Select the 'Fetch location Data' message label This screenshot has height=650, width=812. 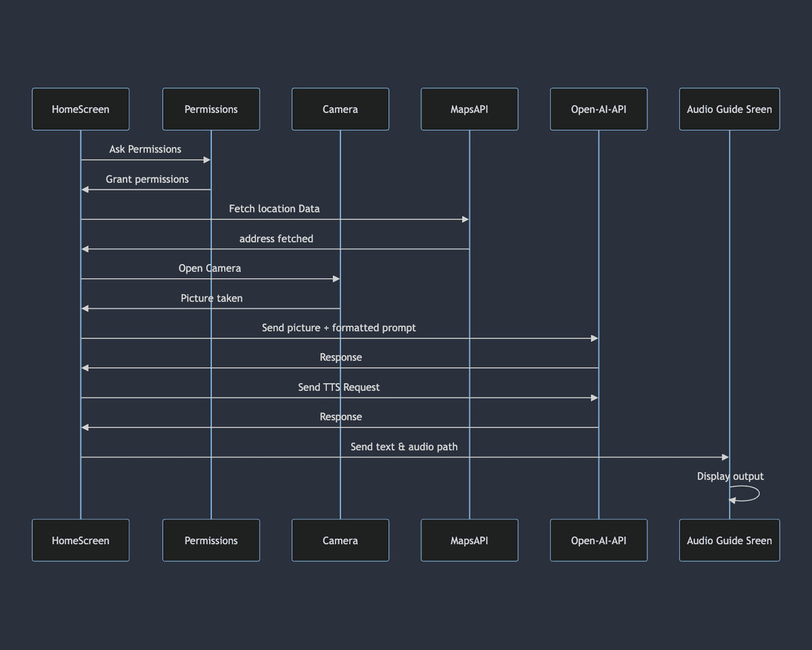coord(274,209)
